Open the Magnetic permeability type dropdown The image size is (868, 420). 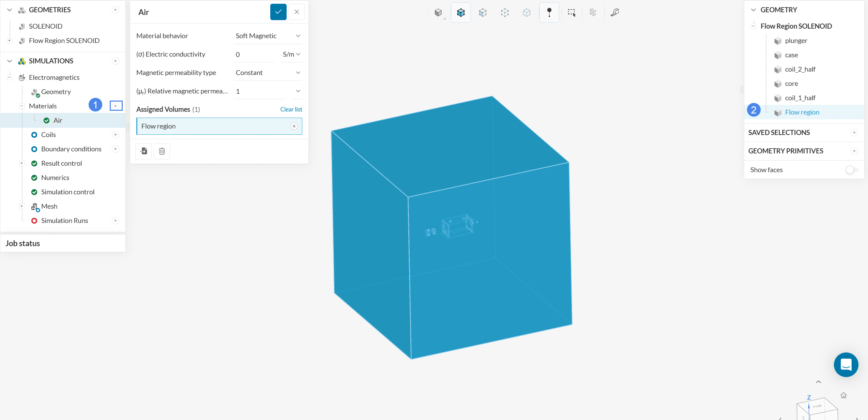pyautogui.click(x=268, y=73)
